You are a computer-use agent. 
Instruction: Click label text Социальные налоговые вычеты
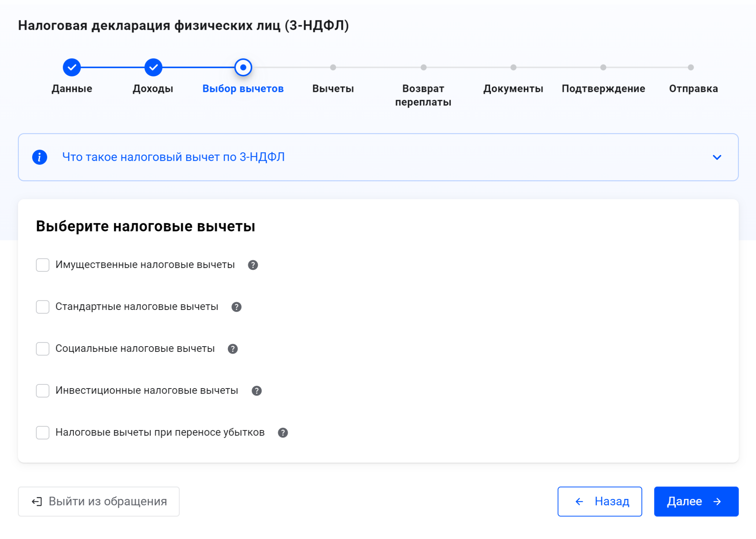(135, 349)
